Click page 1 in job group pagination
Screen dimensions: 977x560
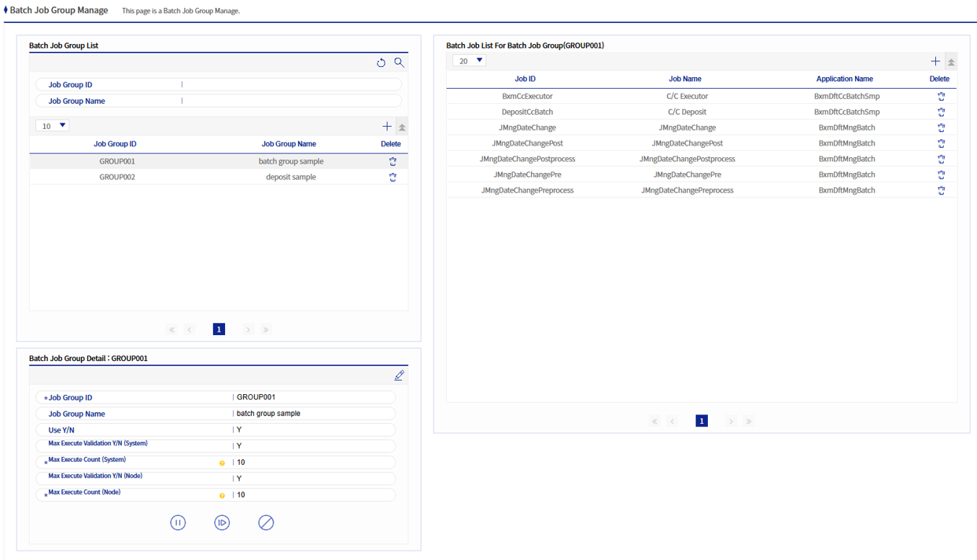tap(219, 330)
